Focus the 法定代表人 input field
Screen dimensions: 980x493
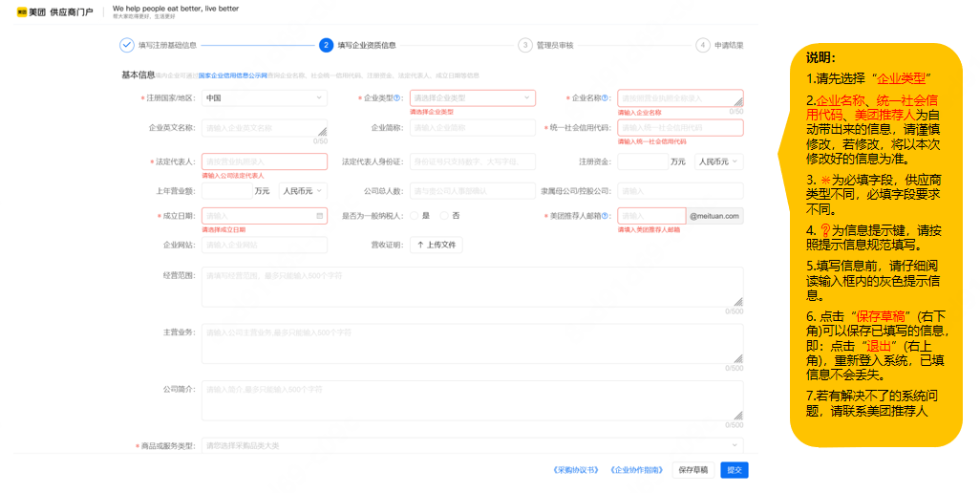[265, 161]
